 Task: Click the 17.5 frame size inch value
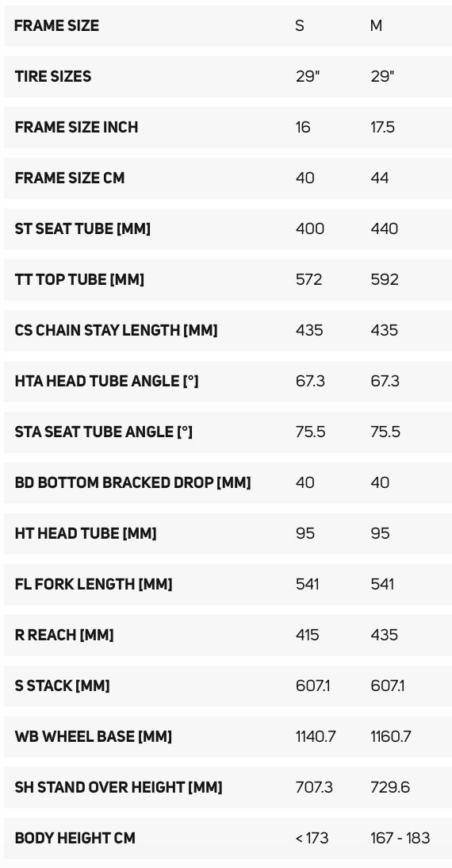pyautogui.click(x=383, y=127)
